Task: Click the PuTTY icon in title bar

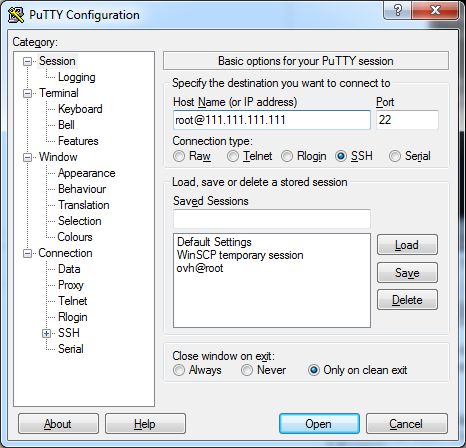Action: click(x=16, y=15)
